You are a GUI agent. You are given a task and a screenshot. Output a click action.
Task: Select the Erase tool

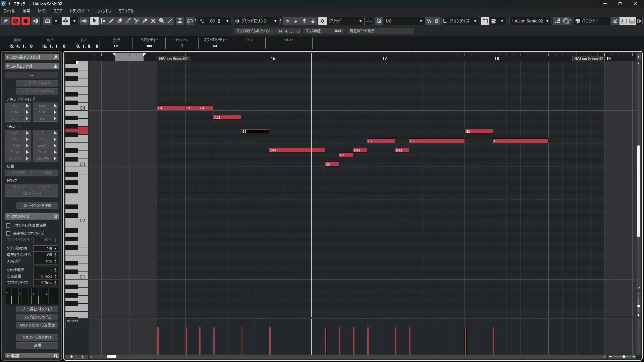[x=119, y=21]
